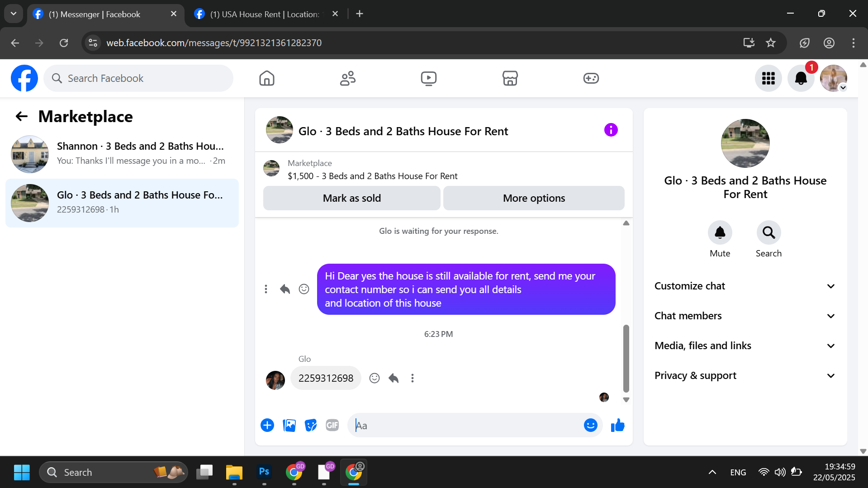Image resolution: width=868 pixels, height=488 pixels.
Task: Open the notifications bell with badge
Action: 801,78
